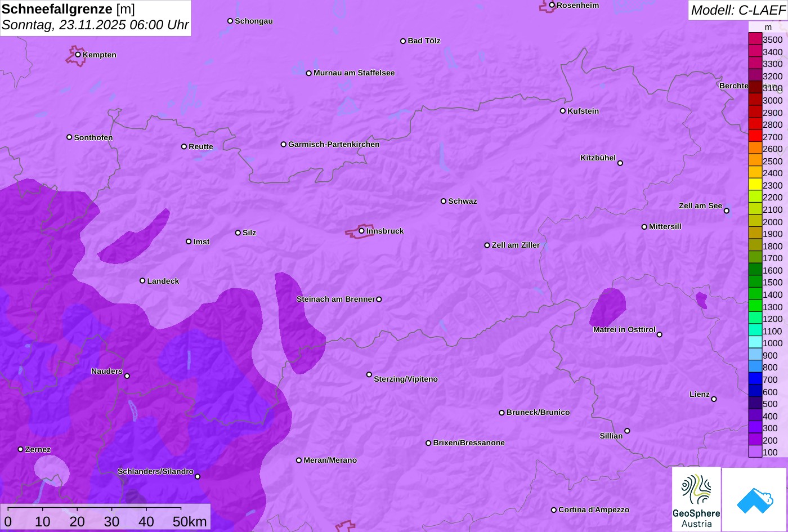Click the "Meran/Merano" label

coord(330,461)
